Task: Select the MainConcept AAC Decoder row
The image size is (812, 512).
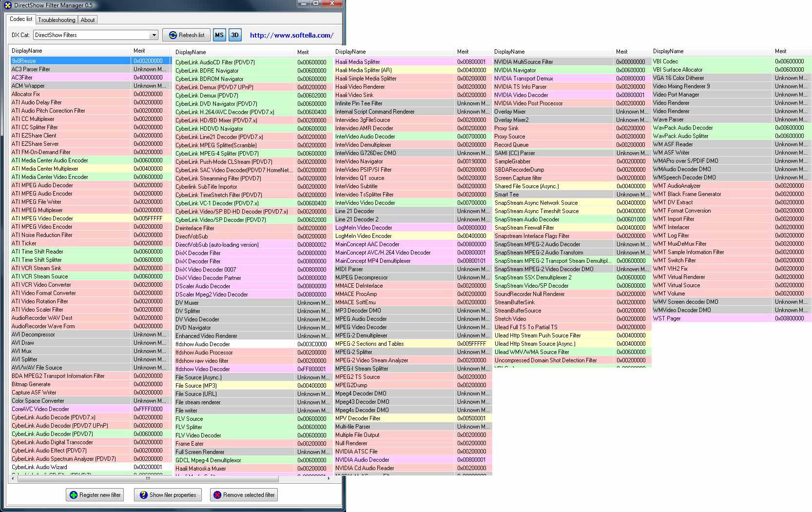Action: pyautogui.click(x=413, y=244)
